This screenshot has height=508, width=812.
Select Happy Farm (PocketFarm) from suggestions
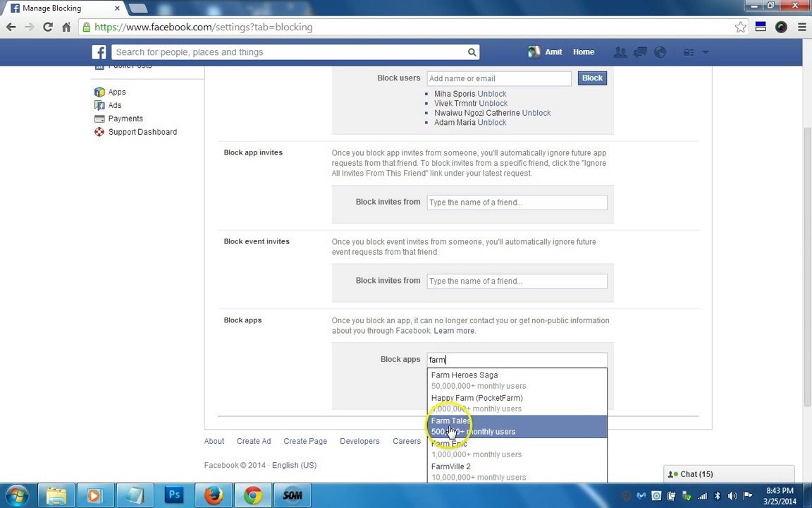pyautogui.click(x=517, y=404)
